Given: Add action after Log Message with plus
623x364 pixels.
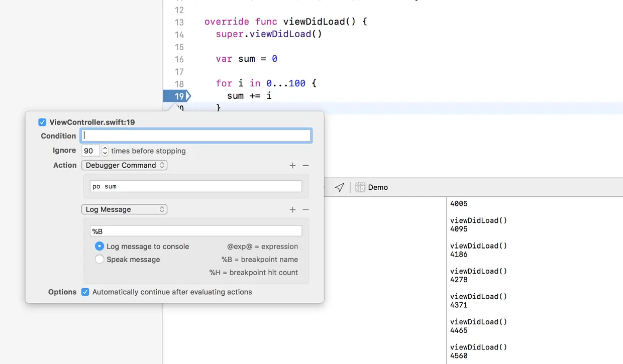Looking at the screenshot, I should click(x=292, y=209).
